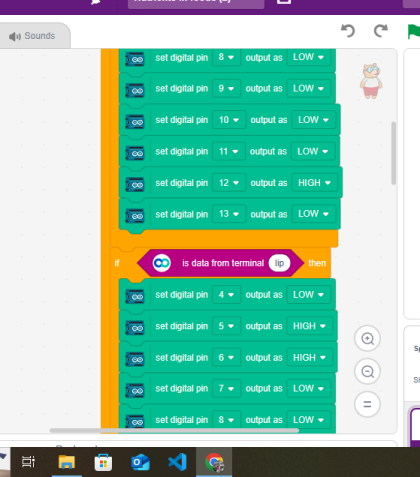Click 'set digital pin' text on pin 5 block
The height and width of the screenshot is (477, 420).
(x=182, y=326)
